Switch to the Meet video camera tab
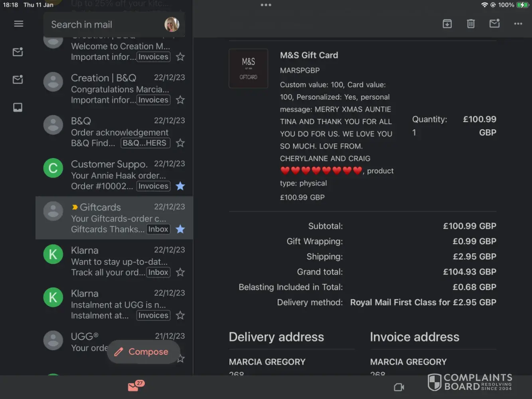532x399 pixels. (399, 387)
